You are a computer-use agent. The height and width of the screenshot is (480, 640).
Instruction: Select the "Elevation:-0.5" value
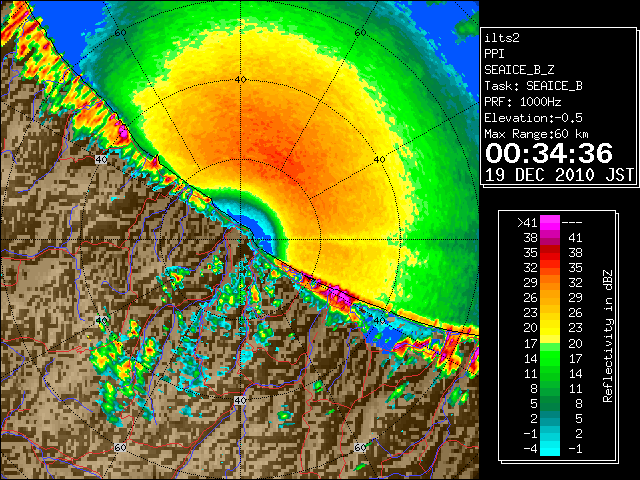point(533,118)
